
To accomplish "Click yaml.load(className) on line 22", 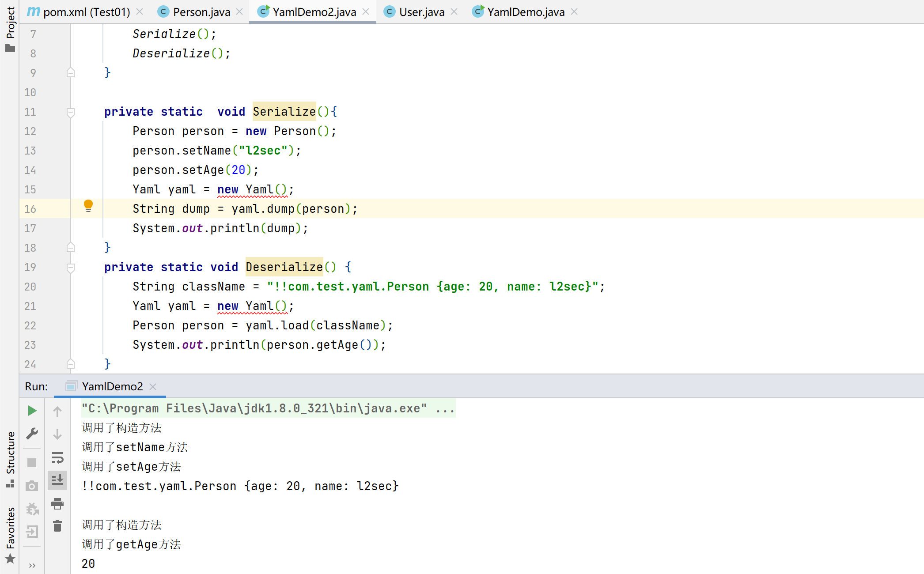I will (x=316, y=325).
